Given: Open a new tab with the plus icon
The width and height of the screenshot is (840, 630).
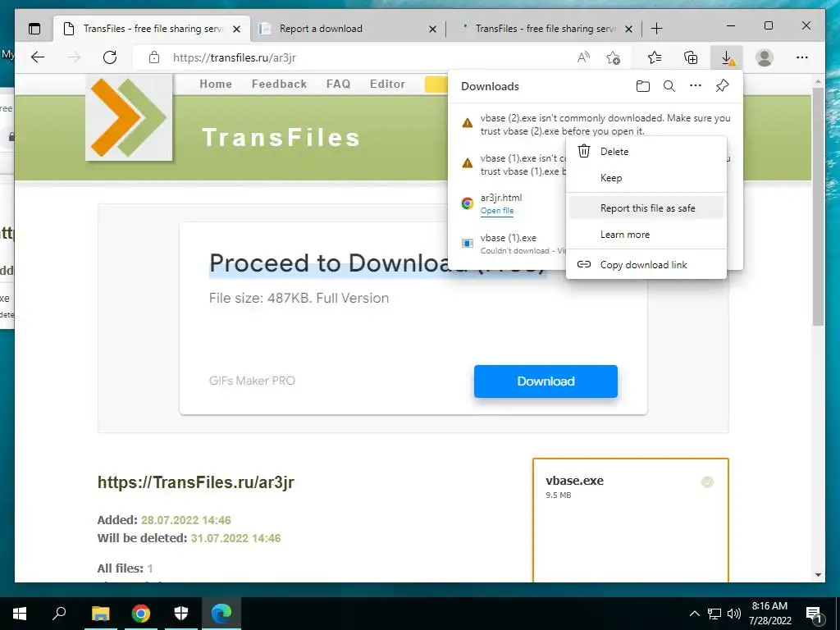Looking at the screenshot, I should 656,29.
